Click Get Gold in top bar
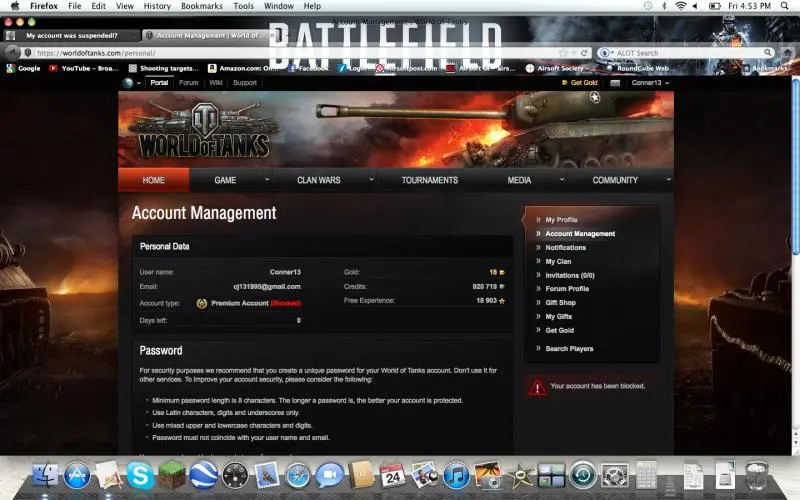The image size is (800, 500). click(580, 83)
